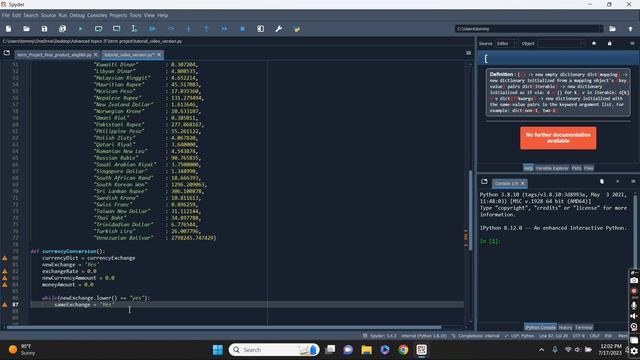
Task: Open the Run menu
Action: [x=62, y=15]
